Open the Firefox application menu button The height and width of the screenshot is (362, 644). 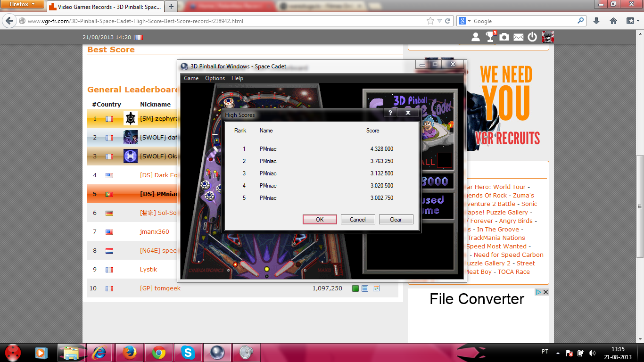pyautogui.click(x=22, y=4)
